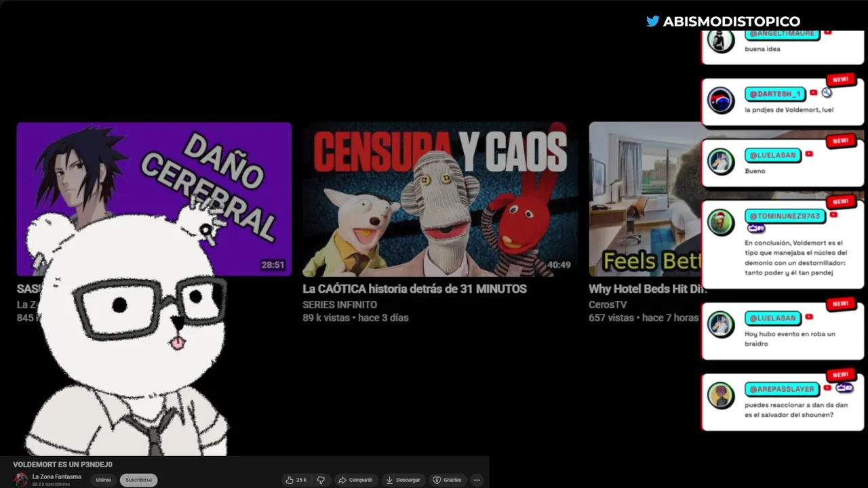Click the dislike thumbs-down button
This screenshot has width=868, height=488.
[321, 480]
